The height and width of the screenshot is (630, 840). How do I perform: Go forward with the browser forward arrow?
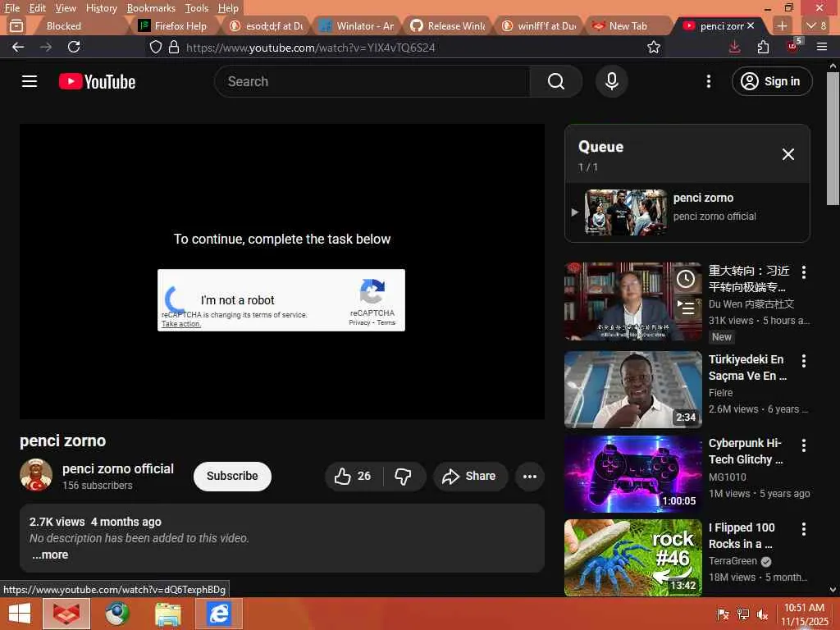coord(46,47)
